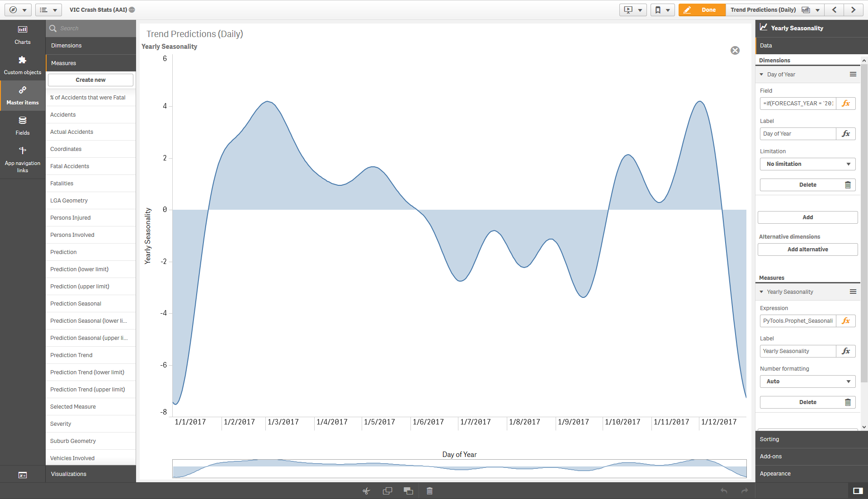Click the Add button under Dimensions

(807, 217)
